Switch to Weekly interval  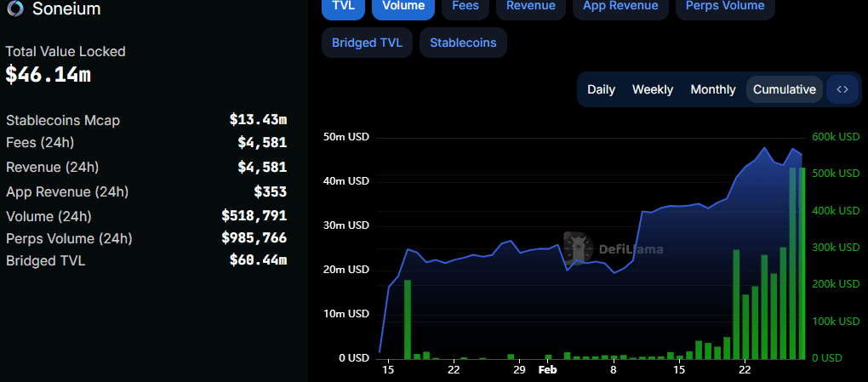[653, 89]
